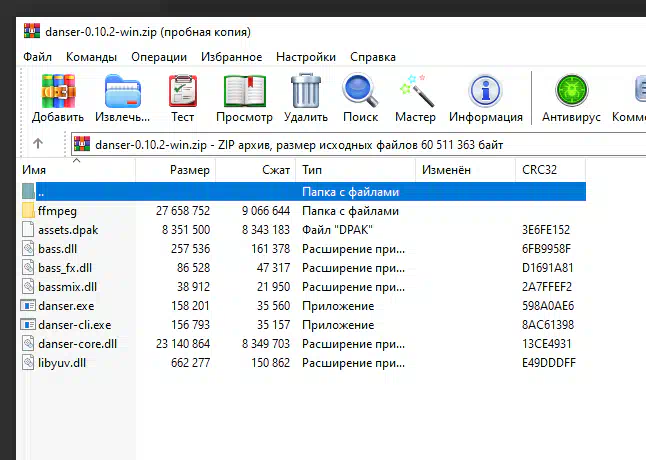646x460 pixels.
Task: Select the bass.dll file name
Action: 58,249
